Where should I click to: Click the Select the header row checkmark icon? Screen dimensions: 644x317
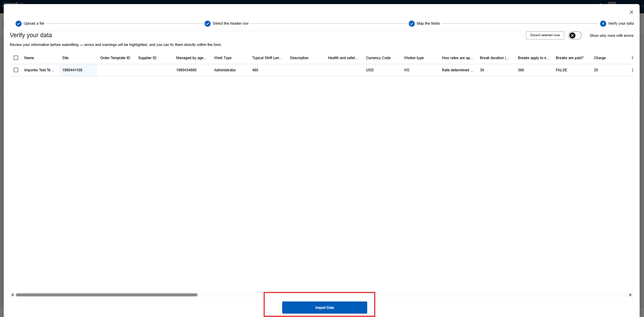(208, 24)
